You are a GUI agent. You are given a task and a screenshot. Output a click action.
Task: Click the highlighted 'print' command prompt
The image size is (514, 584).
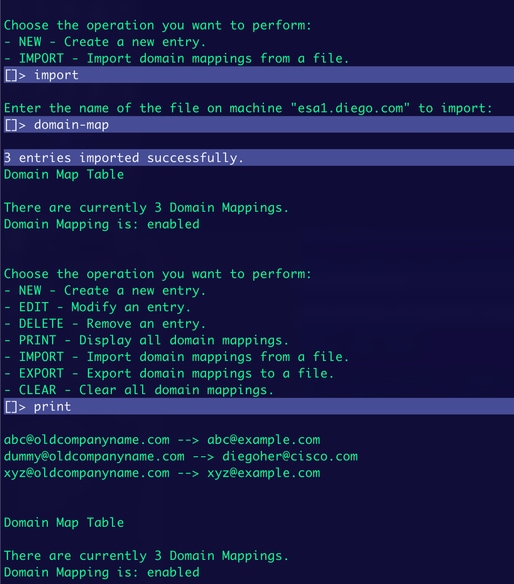point(259,406)
